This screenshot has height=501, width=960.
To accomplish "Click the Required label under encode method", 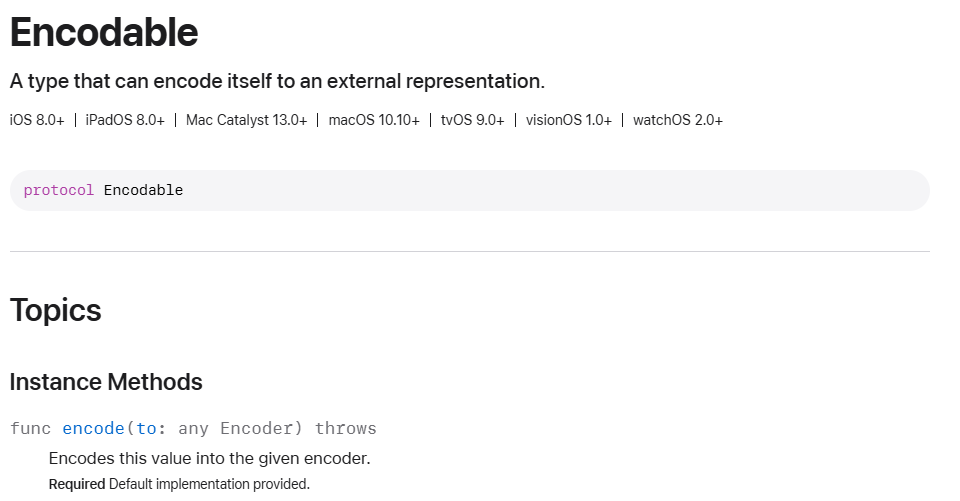I will point(77,484).
